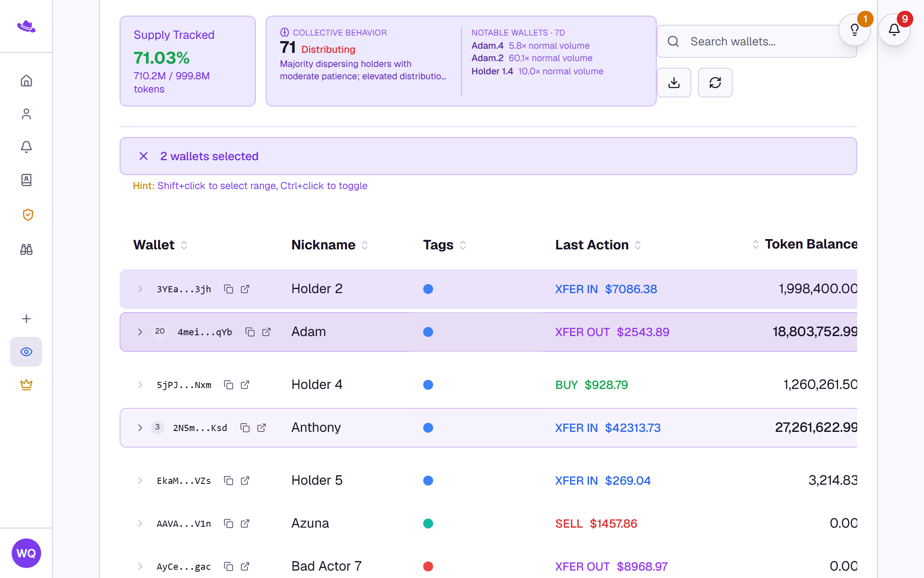Viewport: 924px width, 578px height.
Task: Sort by Token Balance column
Action: click(804, 244)
